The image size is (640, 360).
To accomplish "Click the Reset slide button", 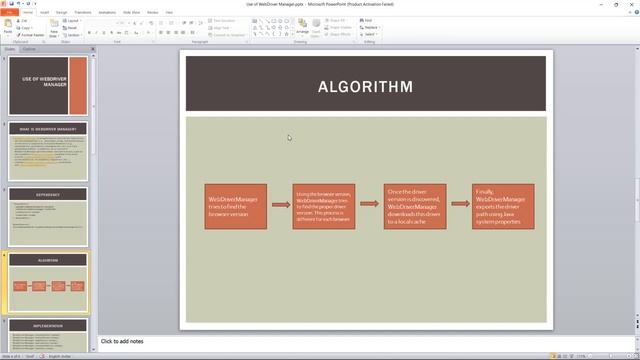I will pyautogui.click(x=70, y=28).
